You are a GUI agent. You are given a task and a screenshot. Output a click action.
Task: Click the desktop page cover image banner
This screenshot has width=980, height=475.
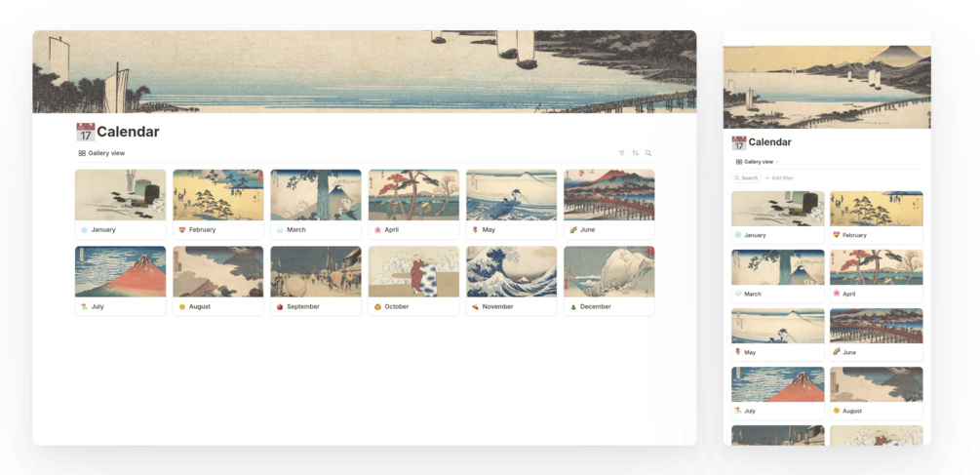[x=365, y=72]
